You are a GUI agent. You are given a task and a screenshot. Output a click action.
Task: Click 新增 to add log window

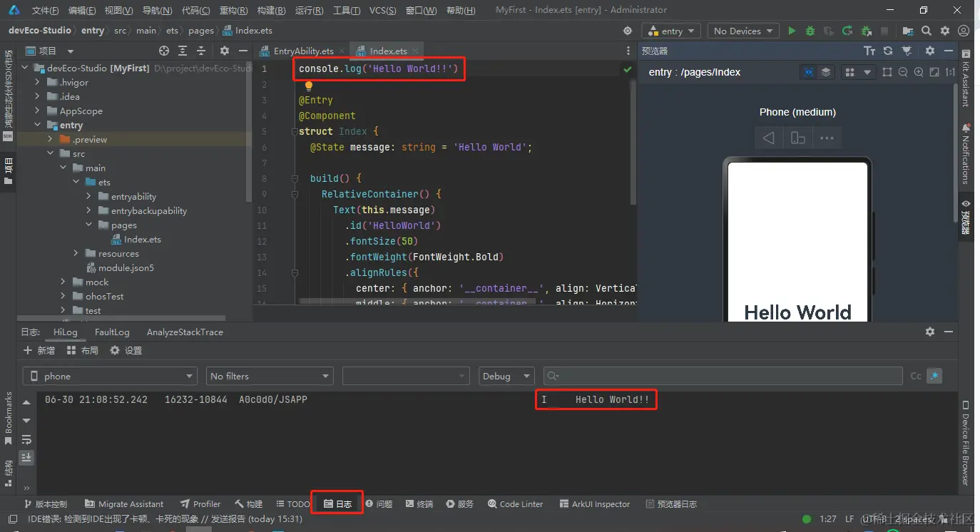click(x=39, y=351)
